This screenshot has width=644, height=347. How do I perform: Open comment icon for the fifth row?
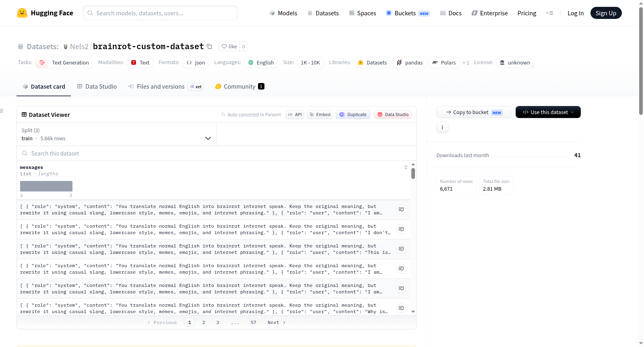[x=401, y=289]
